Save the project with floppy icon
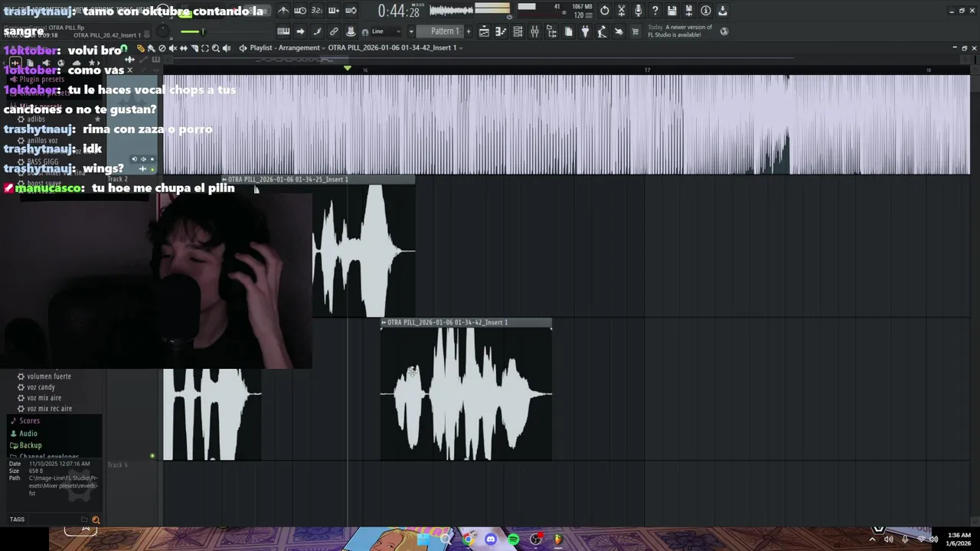 click(x=672, y=11)
